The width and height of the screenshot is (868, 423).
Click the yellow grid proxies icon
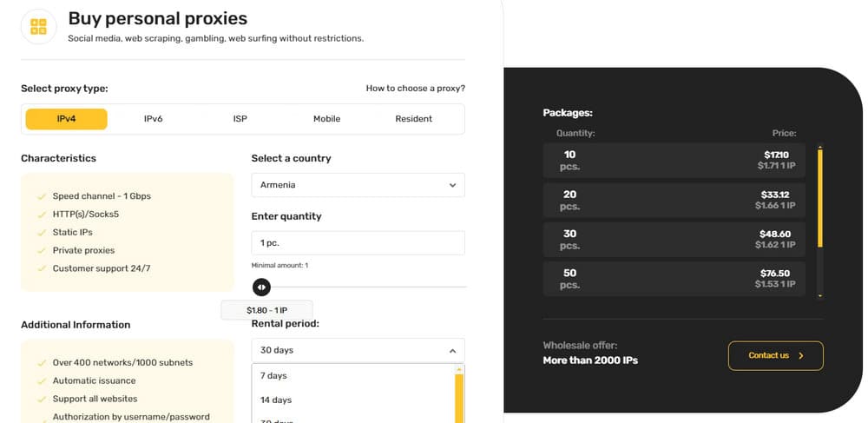(39, 27)
